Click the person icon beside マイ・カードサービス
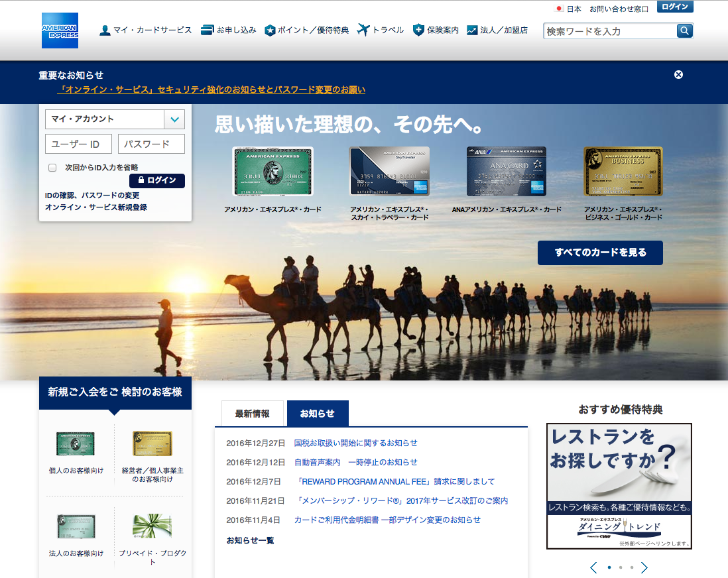 [x=105, y=30]
